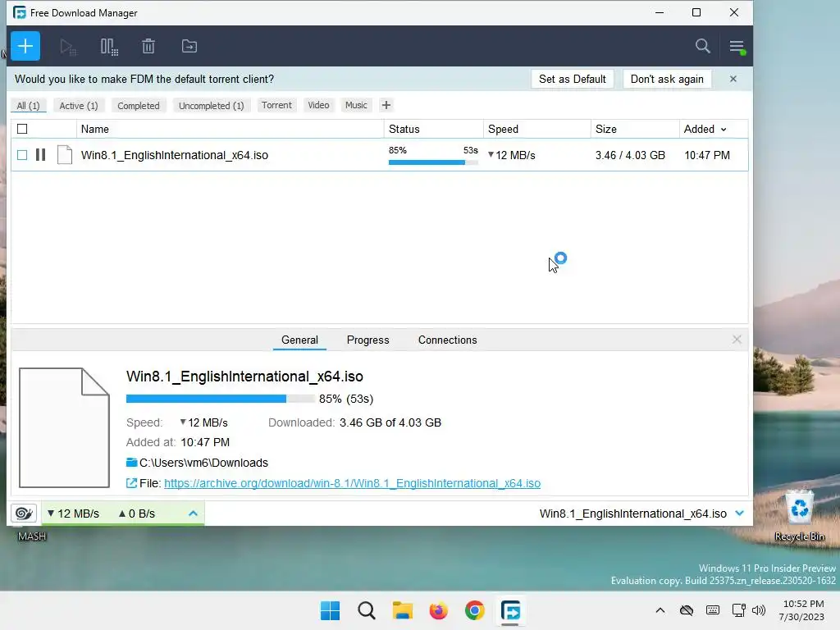Add a new download with plus button
Screen dimensions: 840x630
click(x=25, y=46)
